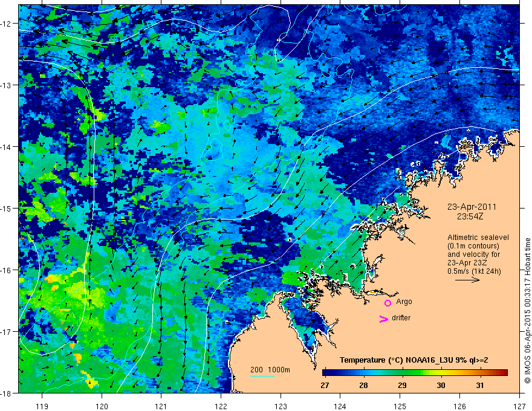Click the longitude axis label '121'
This screenshot has width=532, height=411.
(x=161, y=406)
